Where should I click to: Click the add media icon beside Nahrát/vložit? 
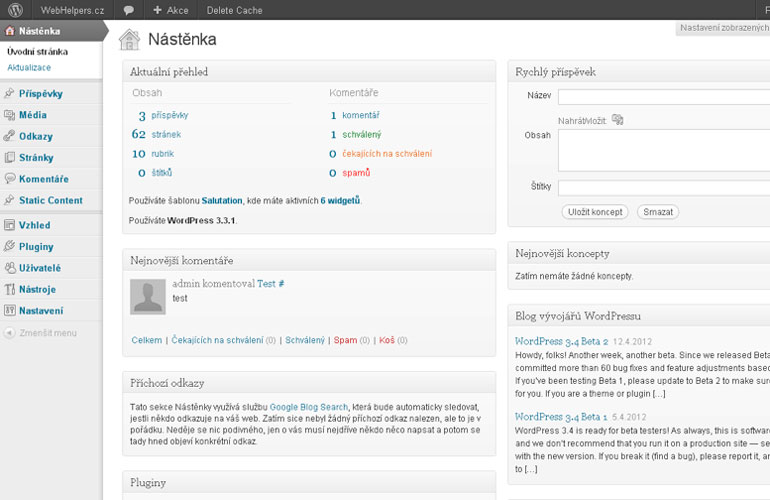[617, 119]
